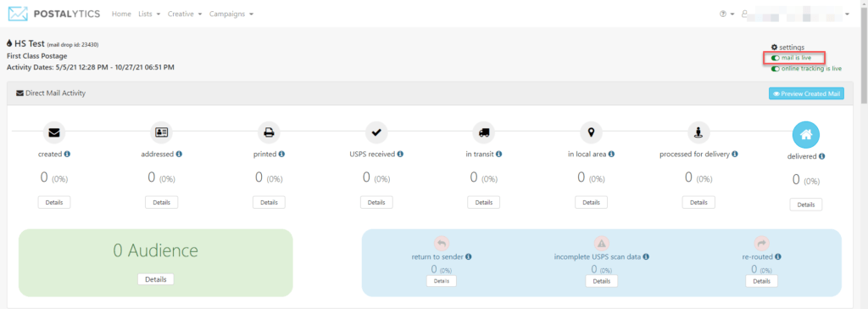Open Details under created
The image size is (868, 309).
(54, 203)
